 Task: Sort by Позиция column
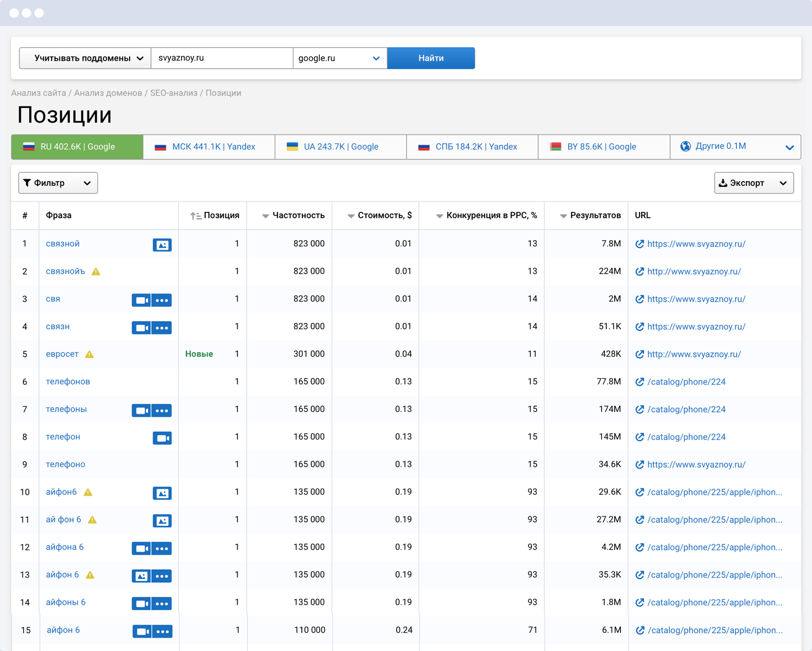214,215
